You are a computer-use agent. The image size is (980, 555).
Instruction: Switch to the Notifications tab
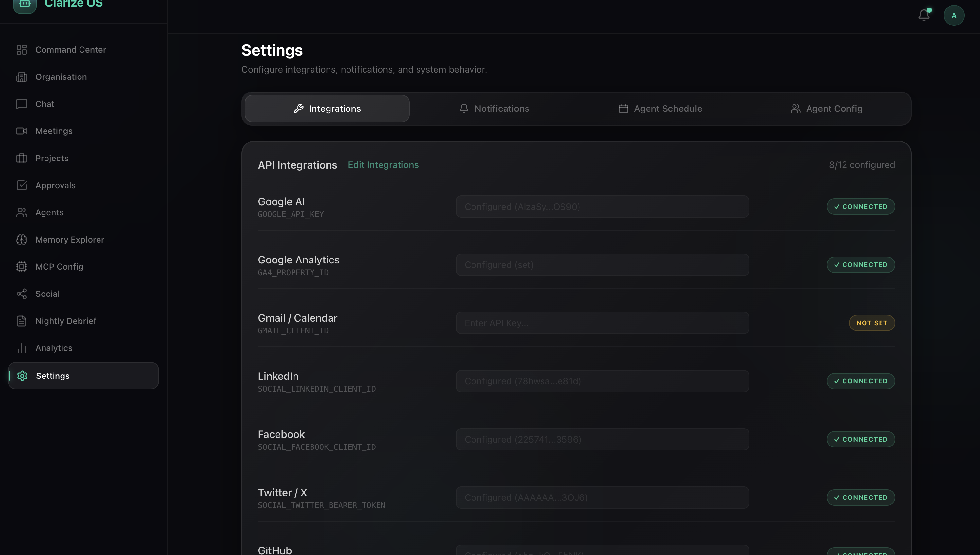click(494, 109)
